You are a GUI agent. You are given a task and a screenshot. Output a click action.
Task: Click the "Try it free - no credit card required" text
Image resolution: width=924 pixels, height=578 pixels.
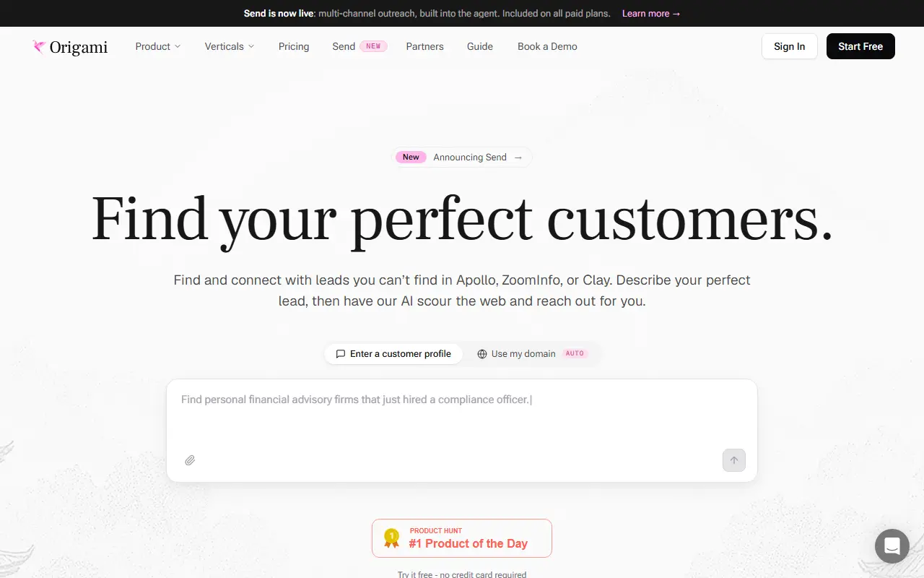click(462, 574)
